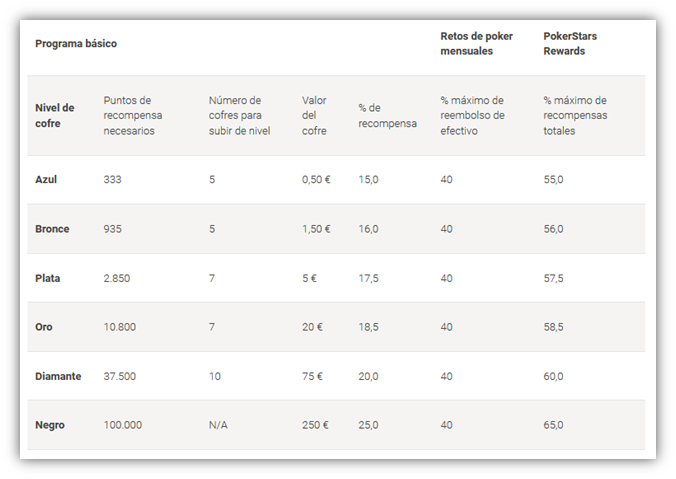Image resolution: width=676 pixels, height=479 pixels.
Task: Select the N/A cell in Negro row
Action: 218,425
